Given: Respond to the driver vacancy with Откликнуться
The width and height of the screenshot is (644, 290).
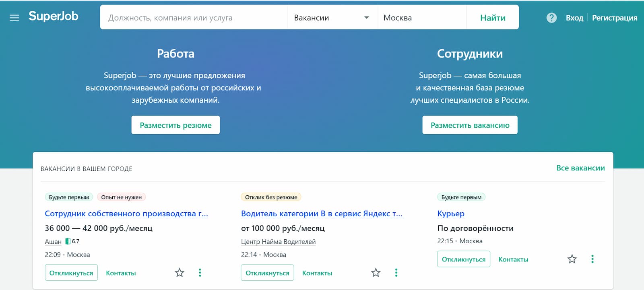Looking at the screenshot, I should pos(267,273).
